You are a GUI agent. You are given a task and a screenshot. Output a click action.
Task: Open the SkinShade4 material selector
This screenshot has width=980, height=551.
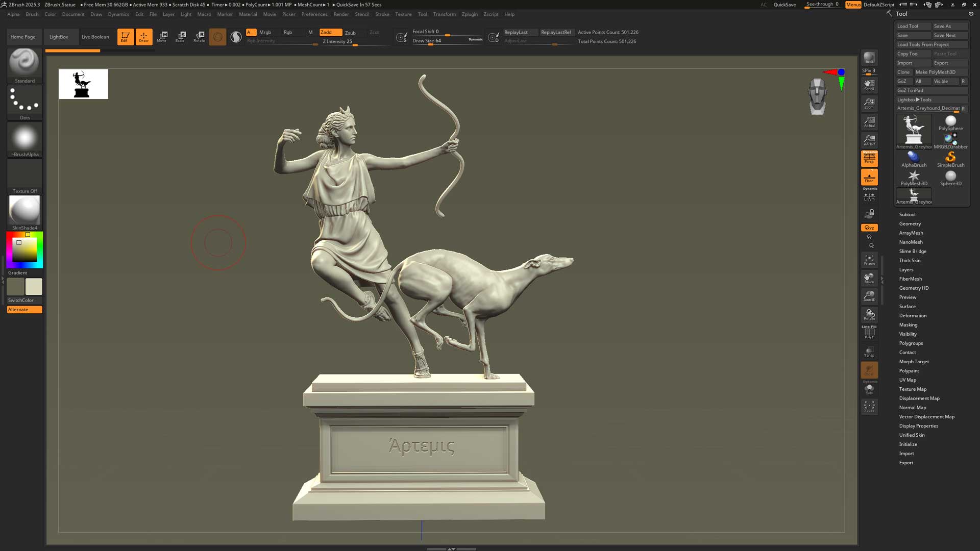tap(24, 211)
